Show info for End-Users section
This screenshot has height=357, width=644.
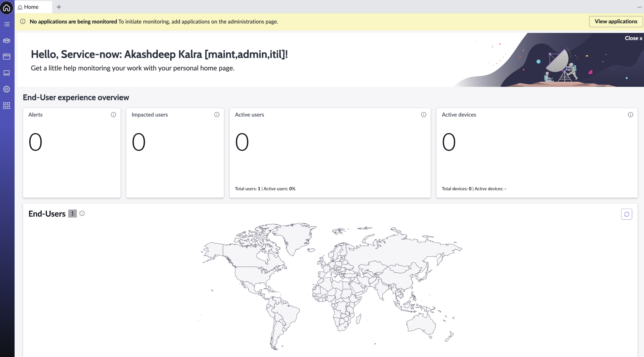pos(82,214)
